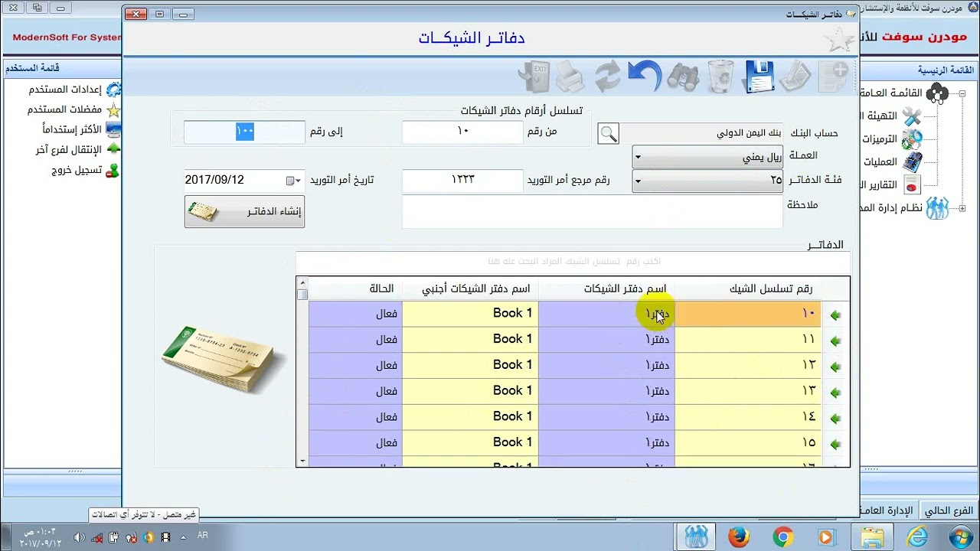Click the ملاحظة notes text field

[x=592, y=211]
